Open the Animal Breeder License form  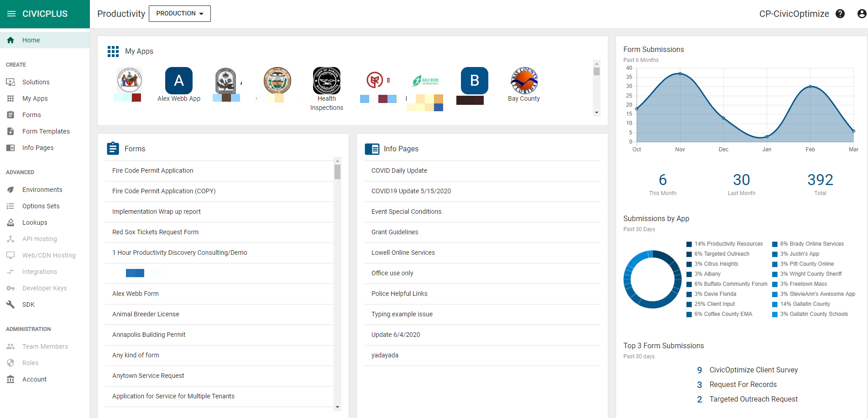click(219, 315)
